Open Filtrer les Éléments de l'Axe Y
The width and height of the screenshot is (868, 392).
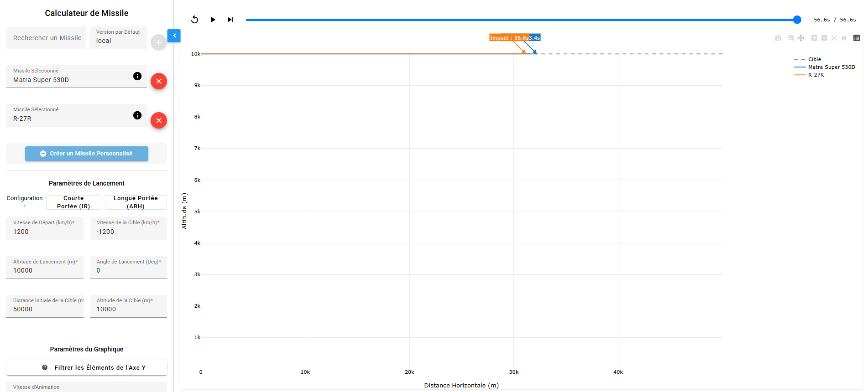point(87,367)
